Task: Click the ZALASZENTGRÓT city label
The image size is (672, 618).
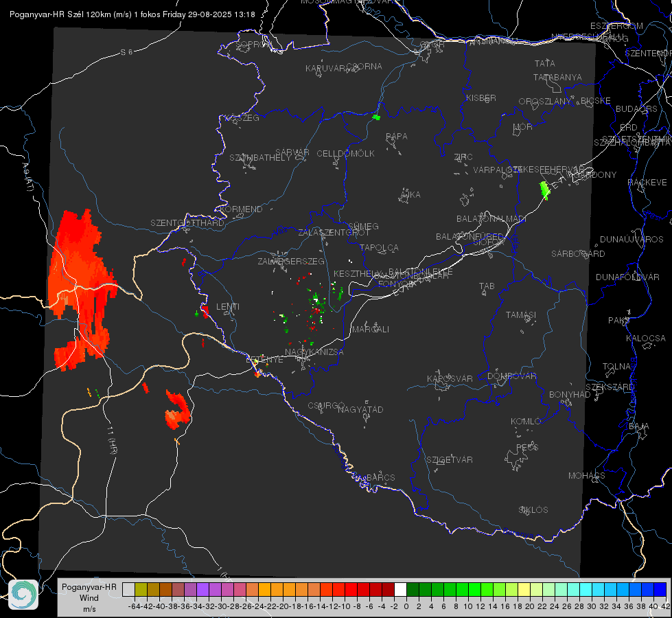Action: [334, 233]
